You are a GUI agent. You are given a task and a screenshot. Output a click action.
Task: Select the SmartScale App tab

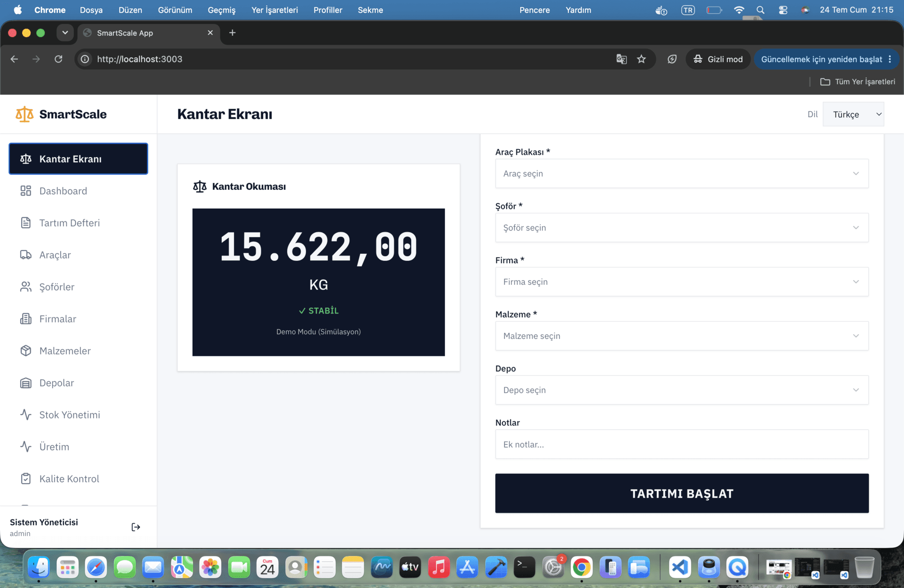pyautogui.click(x=149, y=32)
